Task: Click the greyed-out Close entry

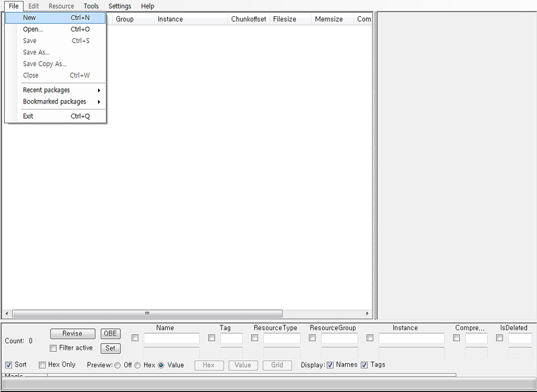Action: coord(56,75)
